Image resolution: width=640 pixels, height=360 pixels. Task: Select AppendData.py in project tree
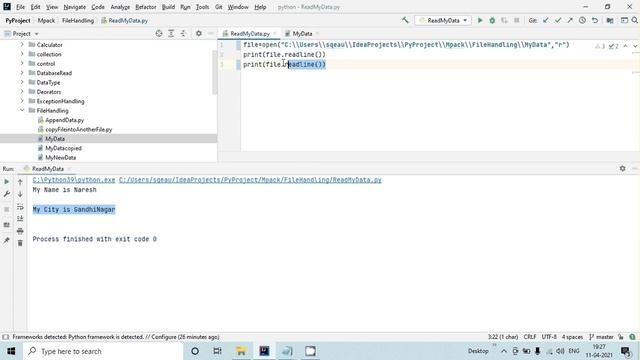point(64,120)
